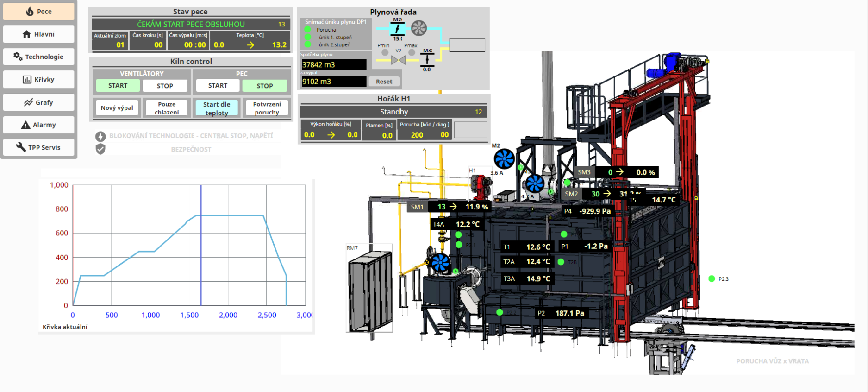Open the Pece page with flame icon
868x392 pixels.
[x=38, y=12]
